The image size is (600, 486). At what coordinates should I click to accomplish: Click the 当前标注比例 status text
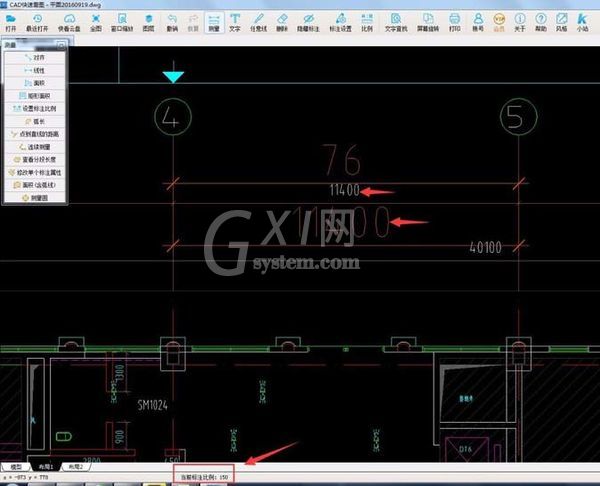[204, 477]
